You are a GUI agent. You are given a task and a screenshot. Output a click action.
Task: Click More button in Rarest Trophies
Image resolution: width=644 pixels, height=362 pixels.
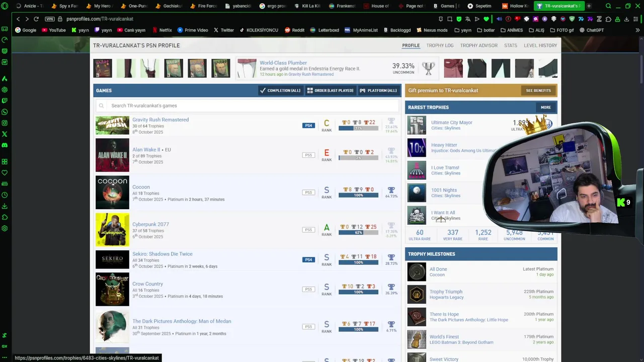point(546,107)
